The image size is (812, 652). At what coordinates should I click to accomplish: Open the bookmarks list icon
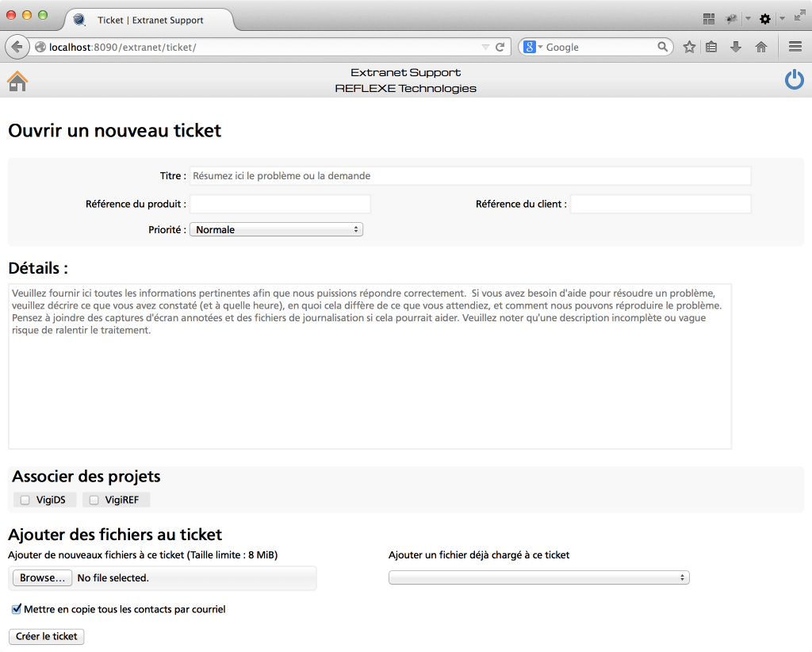point(711,47)
